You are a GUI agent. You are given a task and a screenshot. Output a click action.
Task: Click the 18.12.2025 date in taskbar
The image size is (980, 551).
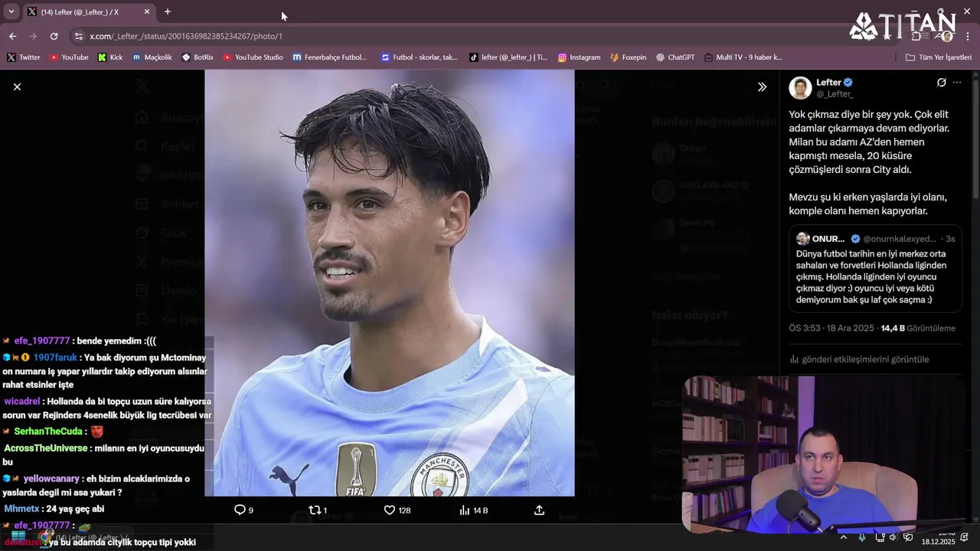pyautogui.click(x=938, y=541)
